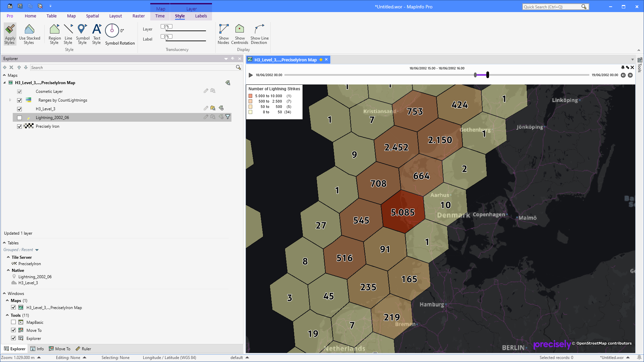Hide the Precisely Iron layer
The width and height of the screenshot is (644, 362).
[19, 126]
